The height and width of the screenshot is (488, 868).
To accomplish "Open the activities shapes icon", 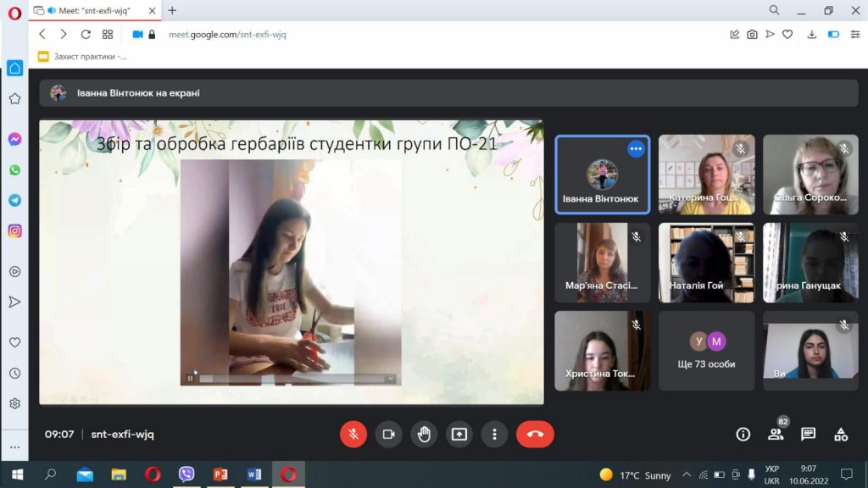I will (841, 435).
